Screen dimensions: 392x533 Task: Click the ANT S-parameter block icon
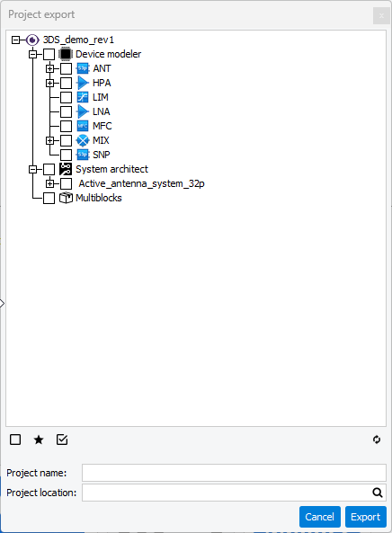[83, 68]
